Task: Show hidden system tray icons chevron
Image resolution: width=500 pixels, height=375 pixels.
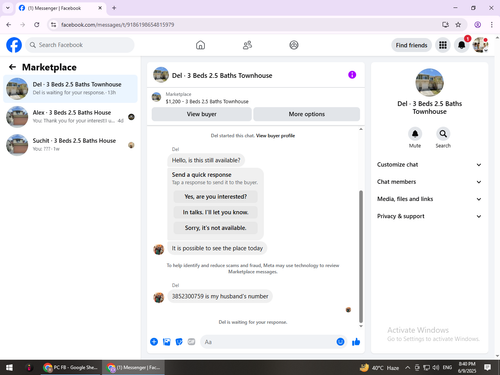Action: click(x=407, y=367)
